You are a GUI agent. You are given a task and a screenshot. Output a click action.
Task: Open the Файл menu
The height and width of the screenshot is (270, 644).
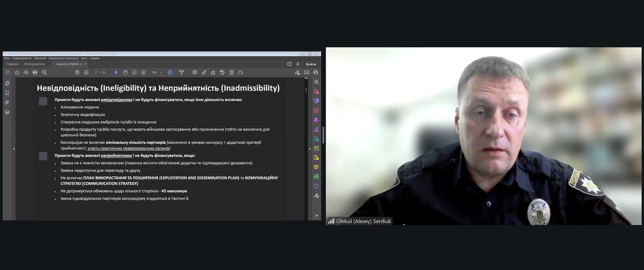click(x=7, y=59)
